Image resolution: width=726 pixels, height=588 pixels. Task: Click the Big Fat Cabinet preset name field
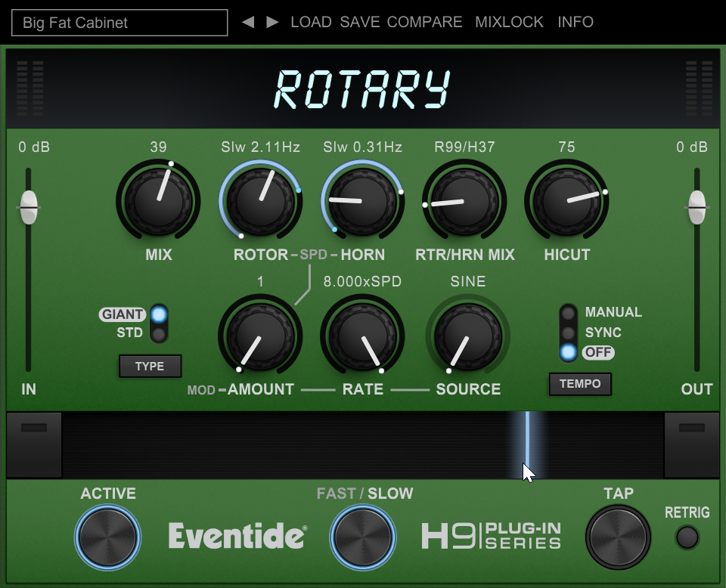(x=119, y=23)
